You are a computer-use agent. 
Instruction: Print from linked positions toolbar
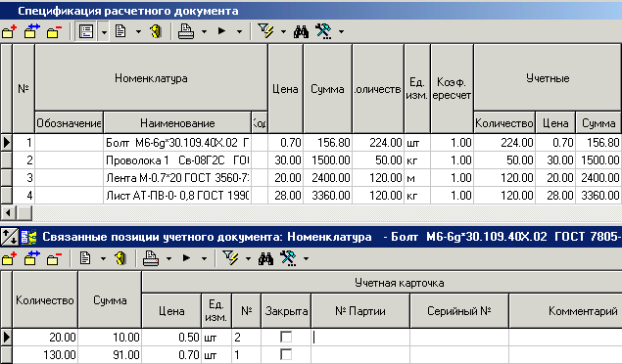point(151,258)
